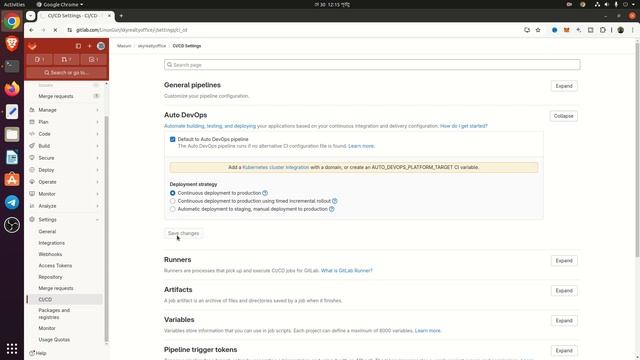Expand the Variables section

(564, 321)
